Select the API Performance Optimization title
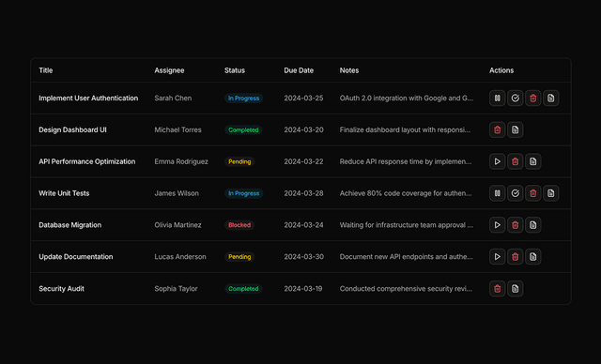The width and height of the screenshot is (601, 364). pyautogui.click(x=87, y=161)
